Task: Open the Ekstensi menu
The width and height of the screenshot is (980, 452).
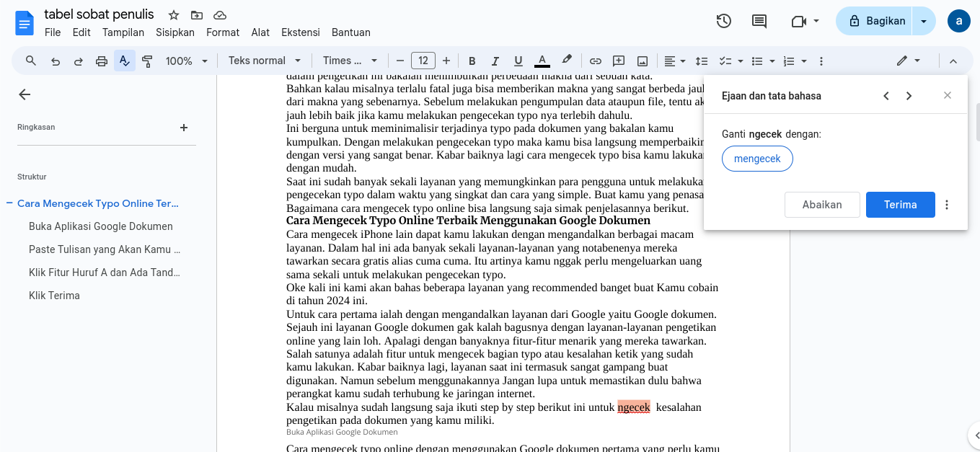Action: pyautogui.click(x=301, y=32)
